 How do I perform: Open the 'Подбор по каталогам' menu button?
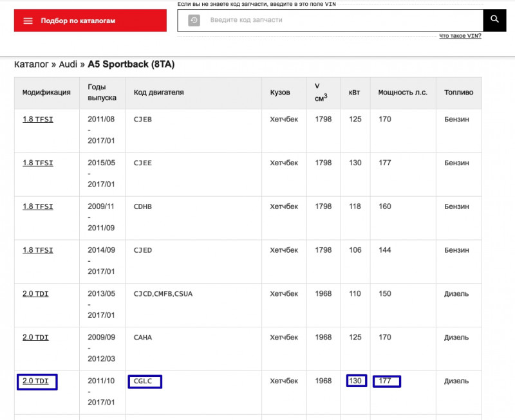pos(90,21)
